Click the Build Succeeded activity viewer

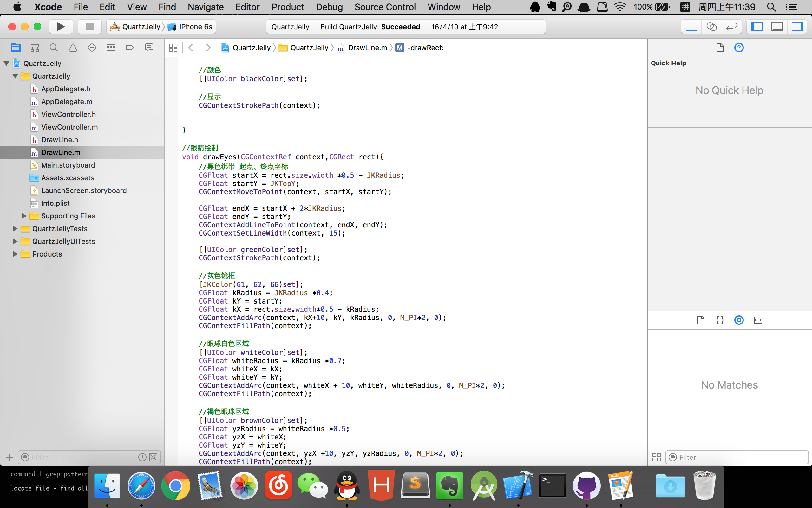coord(406,27)
